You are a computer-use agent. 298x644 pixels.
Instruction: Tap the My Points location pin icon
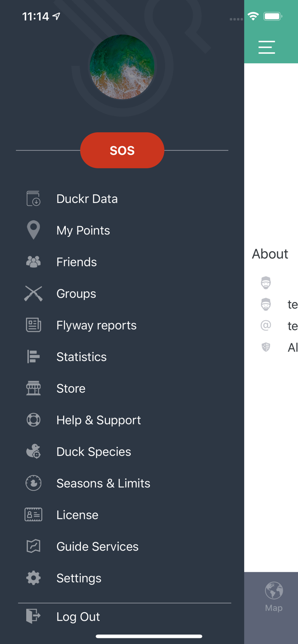point(33,230)
